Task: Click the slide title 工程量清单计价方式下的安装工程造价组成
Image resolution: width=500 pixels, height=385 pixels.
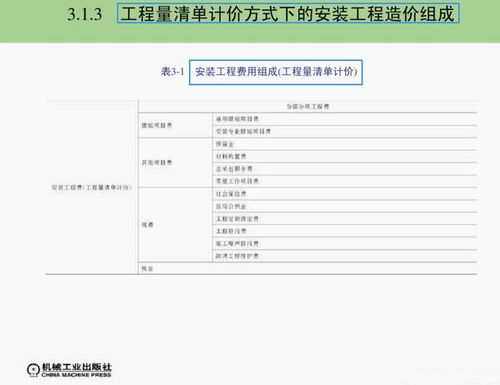Action: click(288, 13)
